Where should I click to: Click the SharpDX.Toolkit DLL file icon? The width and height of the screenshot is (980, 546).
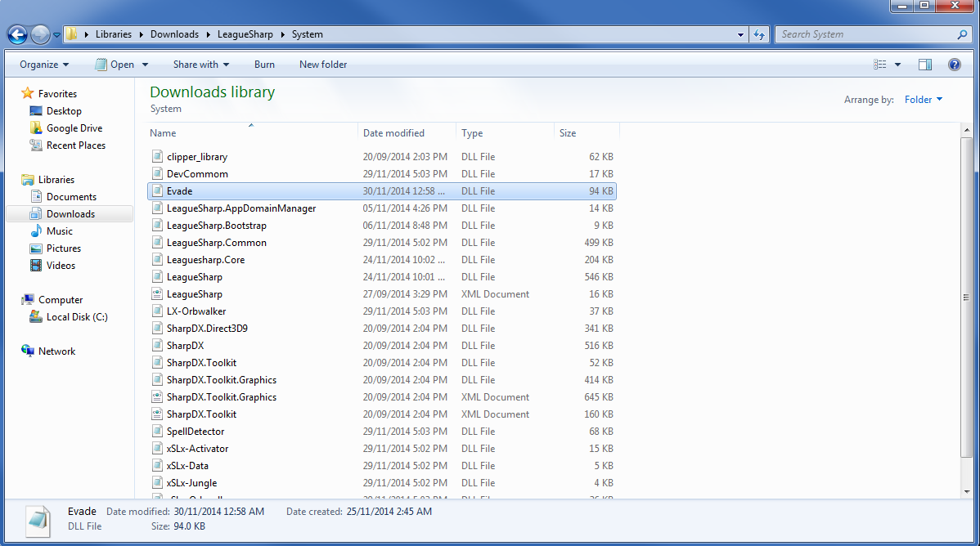click(158, 362)
